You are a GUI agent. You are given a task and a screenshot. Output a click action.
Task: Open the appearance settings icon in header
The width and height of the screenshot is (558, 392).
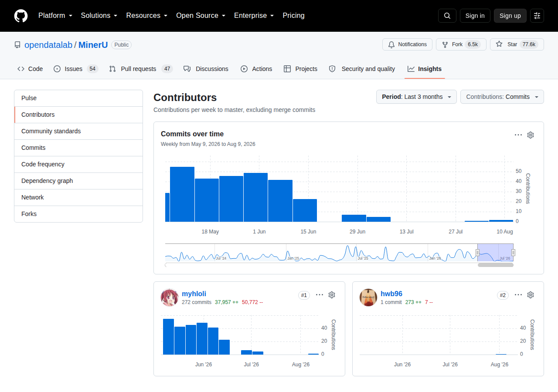point(537,16)
